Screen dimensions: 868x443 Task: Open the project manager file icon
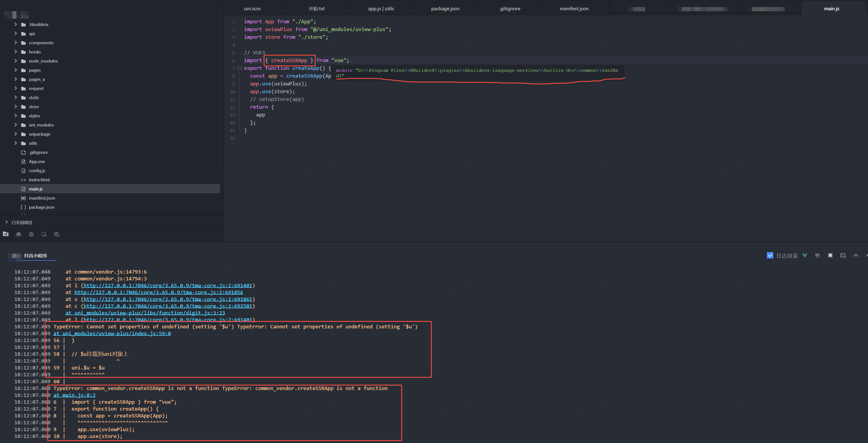click(x=6, y=234)
